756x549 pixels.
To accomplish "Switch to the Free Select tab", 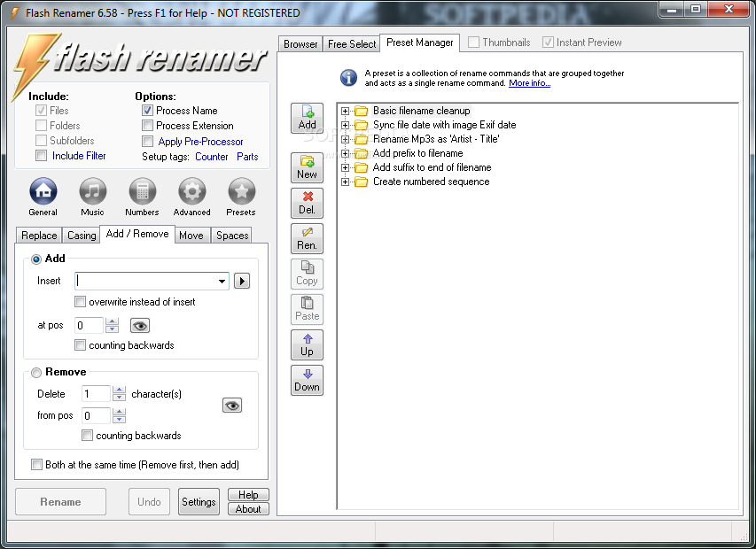I will pos(352,43).
